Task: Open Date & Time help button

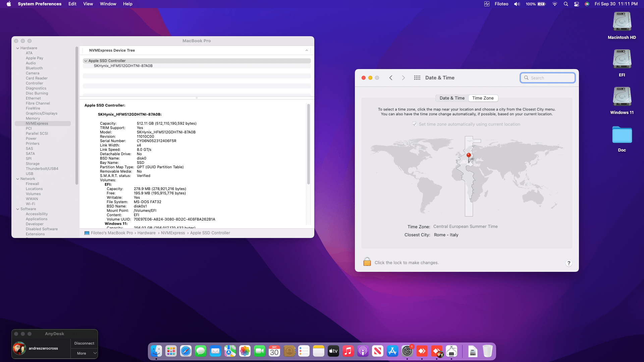Action: 569,263
